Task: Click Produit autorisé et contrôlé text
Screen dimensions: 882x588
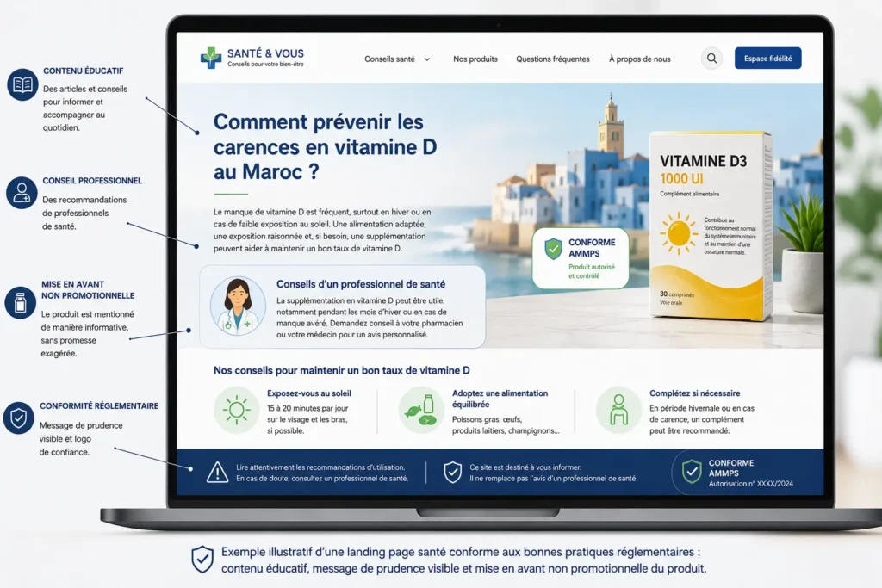Action: (592, 271)
